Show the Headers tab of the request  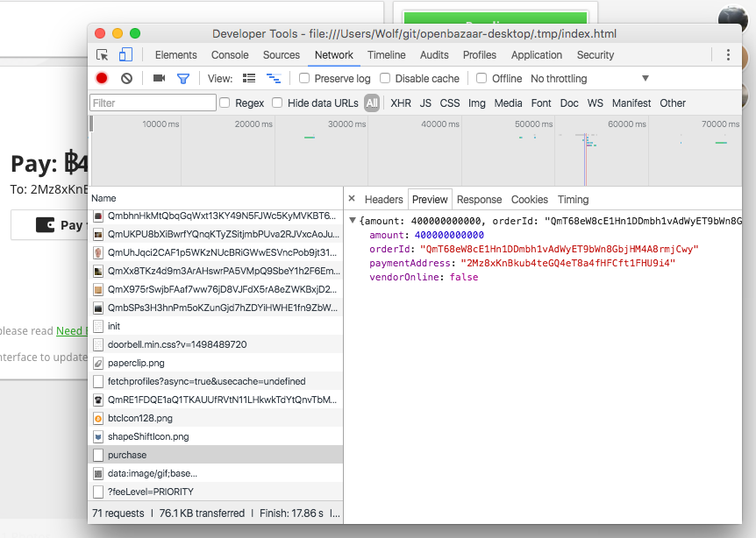[x=384, y=200]
